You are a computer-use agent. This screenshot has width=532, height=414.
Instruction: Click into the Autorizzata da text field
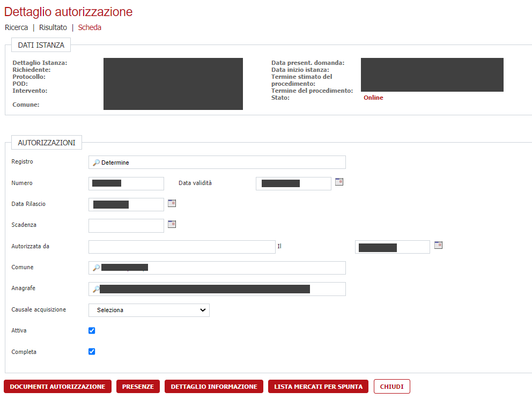tap(181, 247)
